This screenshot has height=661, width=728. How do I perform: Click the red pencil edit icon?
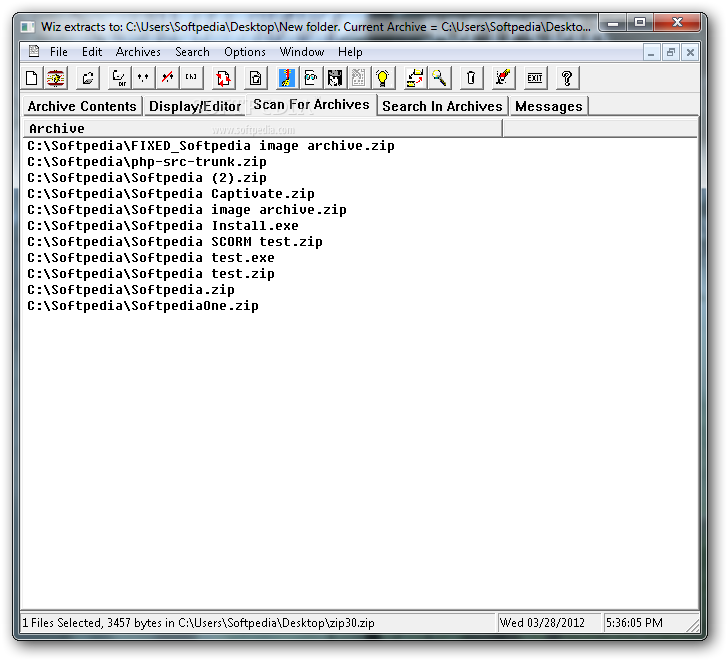[503, 78]
